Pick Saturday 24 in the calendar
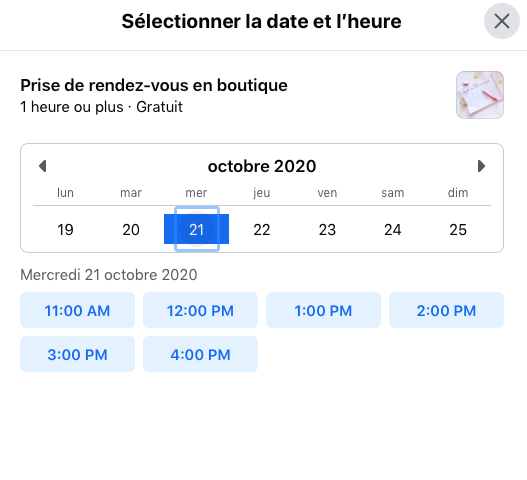 [393, 230]
